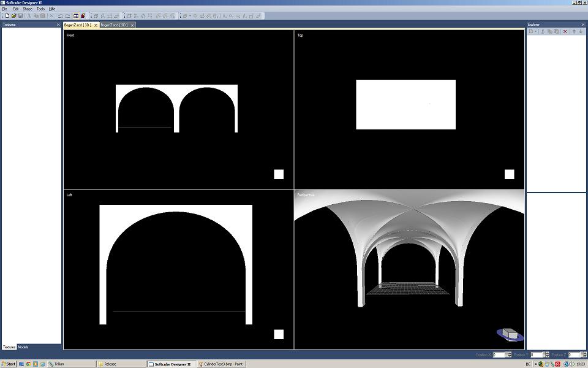This screenshot has height=368, width=588.
Task: Click the Save disk icon in toolbar
Action: tap(20, 16)
